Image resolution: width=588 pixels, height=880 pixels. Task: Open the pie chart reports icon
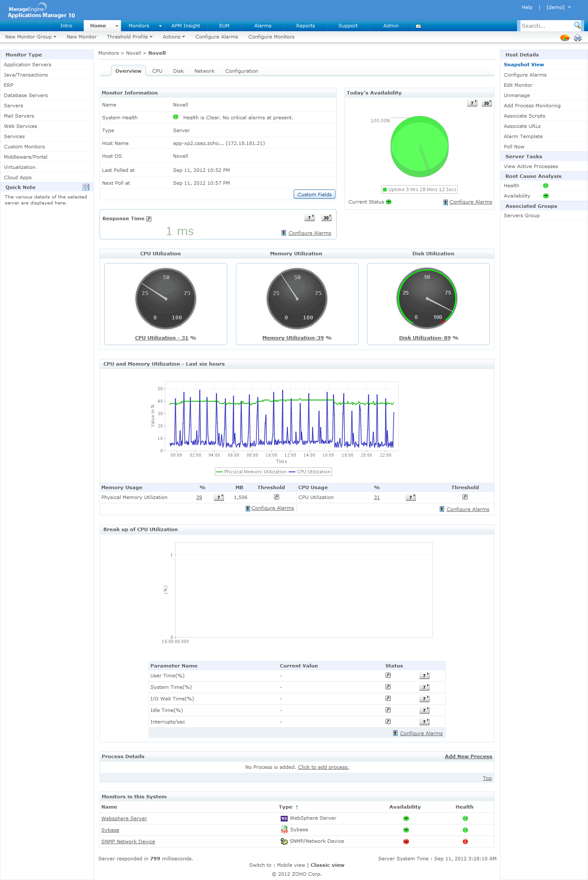(x=564, y=38)
